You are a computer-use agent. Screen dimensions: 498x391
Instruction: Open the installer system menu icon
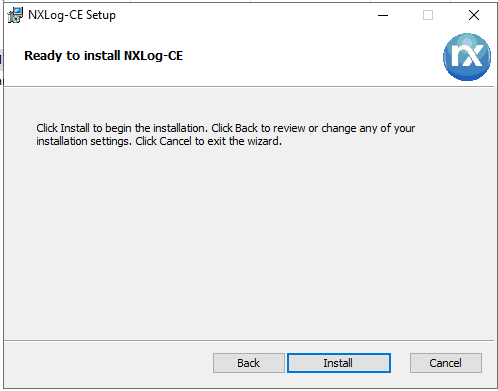15,15
